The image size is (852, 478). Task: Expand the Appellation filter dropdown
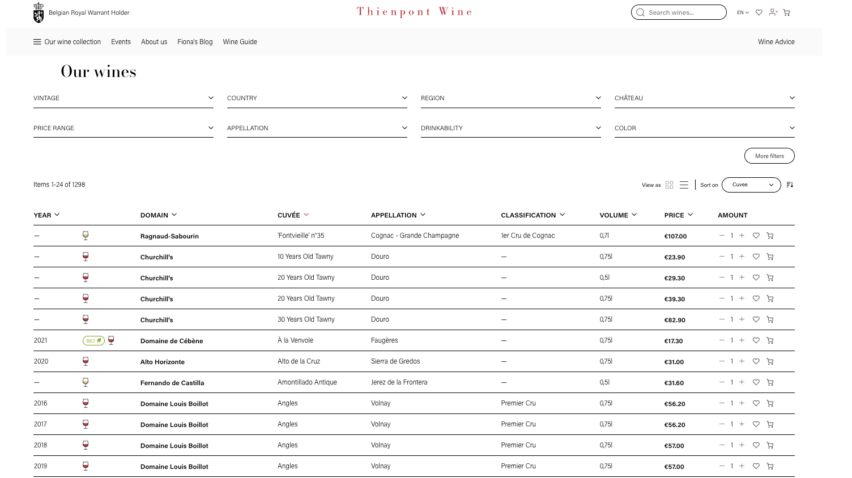[x=317, y=128]
